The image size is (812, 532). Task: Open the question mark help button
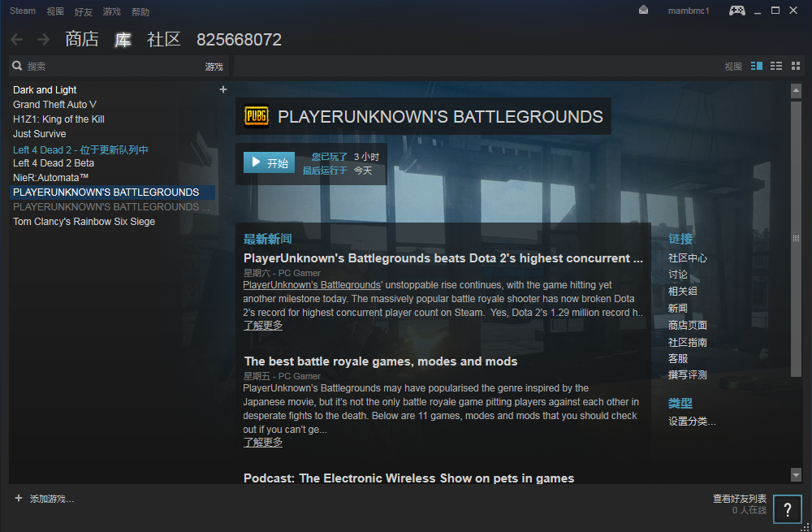787,510
